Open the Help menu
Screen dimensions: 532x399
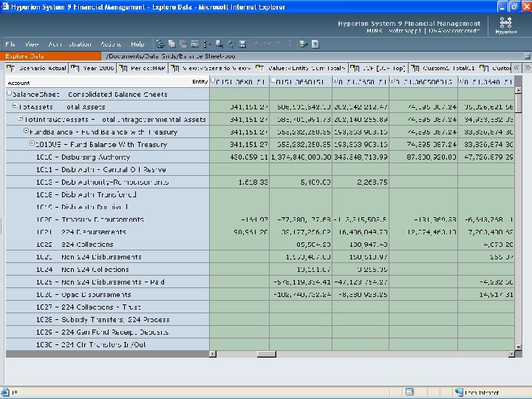click(x=137, y=44)
